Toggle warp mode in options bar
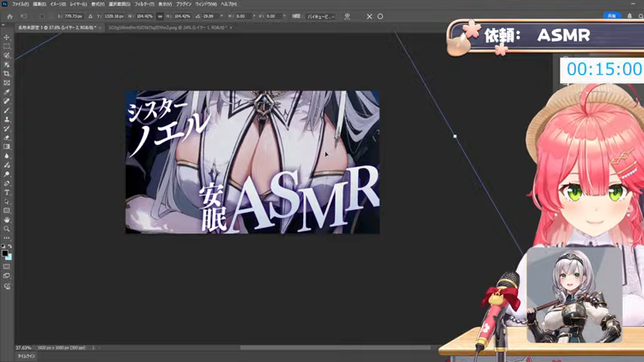 tap(347, 17)
